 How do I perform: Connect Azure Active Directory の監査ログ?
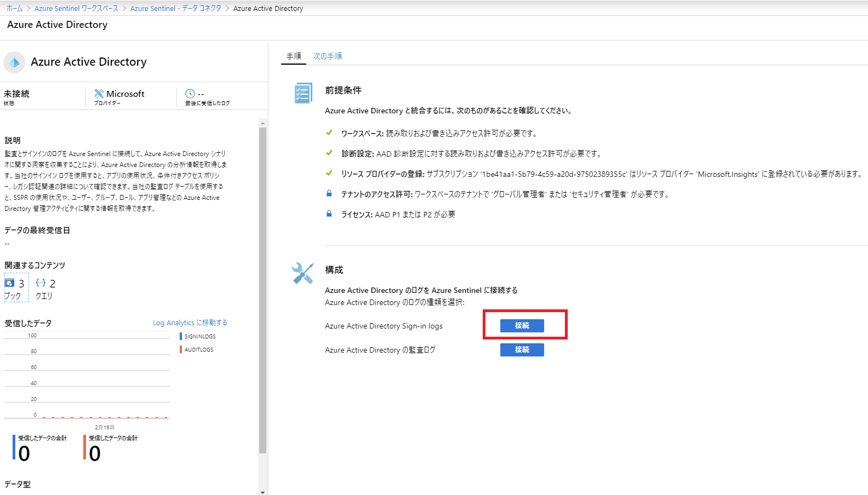click(522, 350)
